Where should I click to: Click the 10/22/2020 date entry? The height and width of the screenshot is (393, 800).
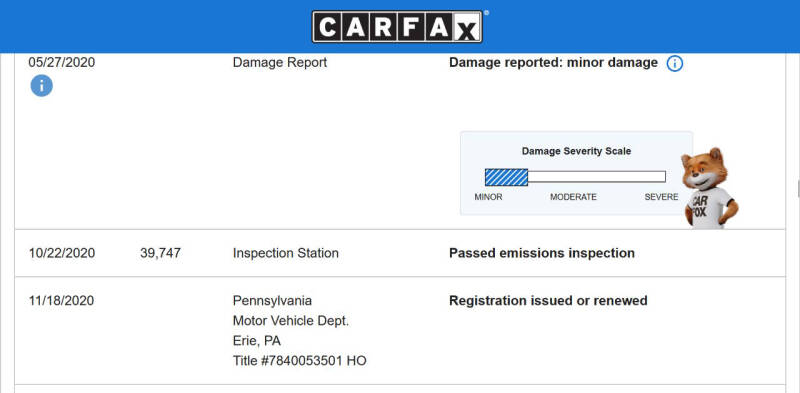click(62, 253)
